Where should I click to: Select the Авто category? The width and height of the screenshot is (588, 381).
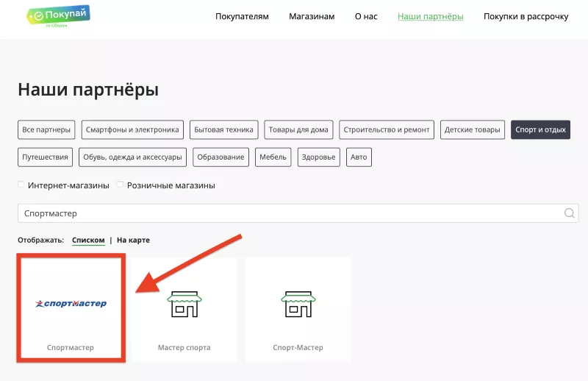[359, 157]
